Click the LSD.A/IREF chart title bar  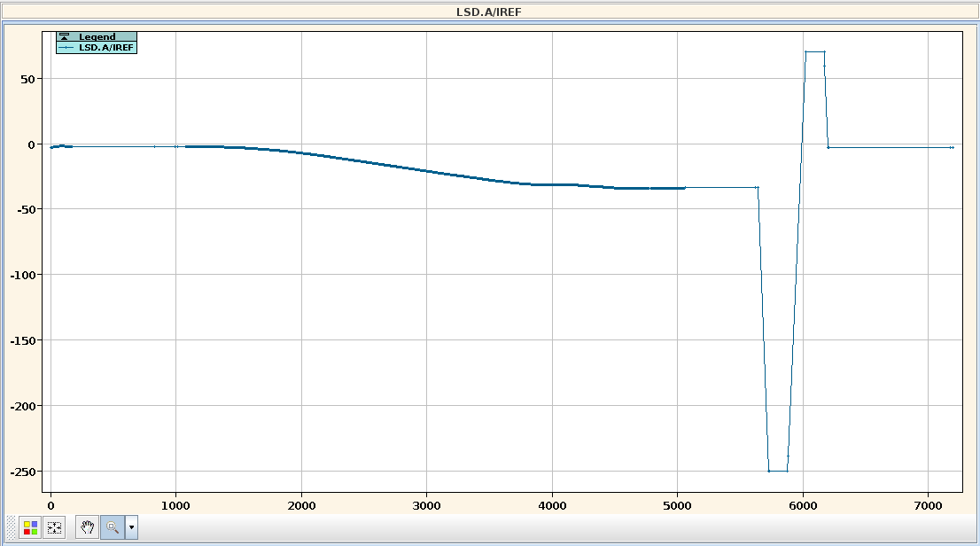pyautogui.click(x=490, y=12)
